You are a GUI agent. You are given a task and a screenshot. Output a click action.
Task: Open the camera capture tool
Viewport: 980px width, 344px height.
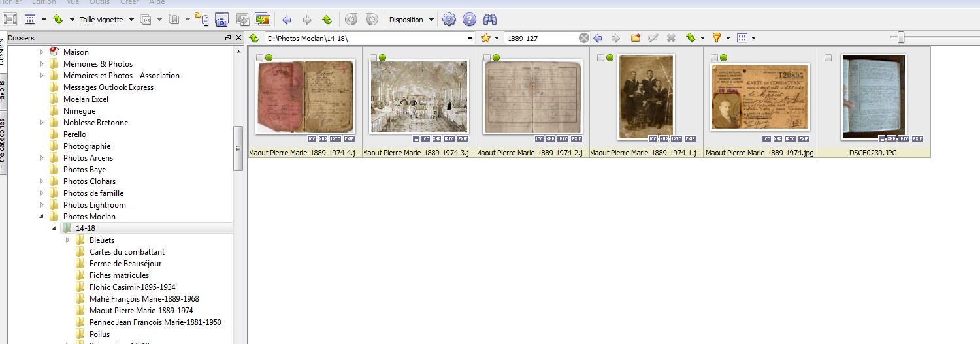point(221,20)
